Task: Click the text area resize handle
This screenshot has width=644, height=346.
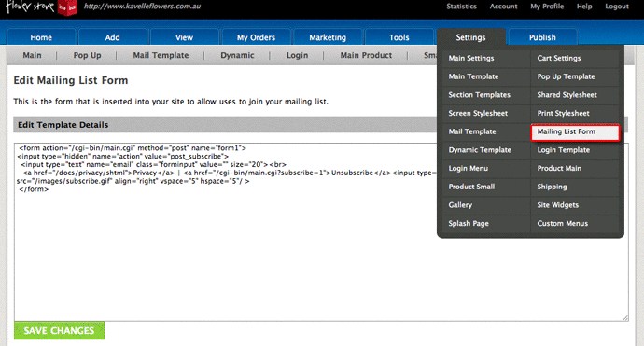Action: coord(625,318)
